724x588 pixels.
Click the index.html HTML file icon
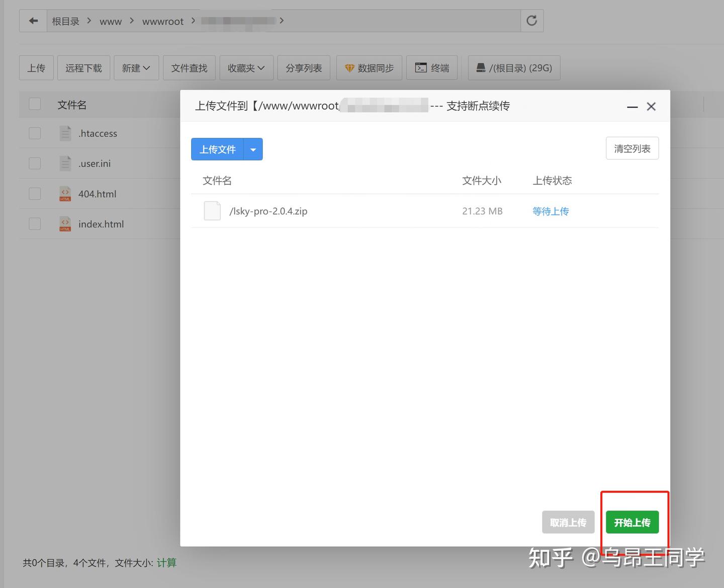64,224
